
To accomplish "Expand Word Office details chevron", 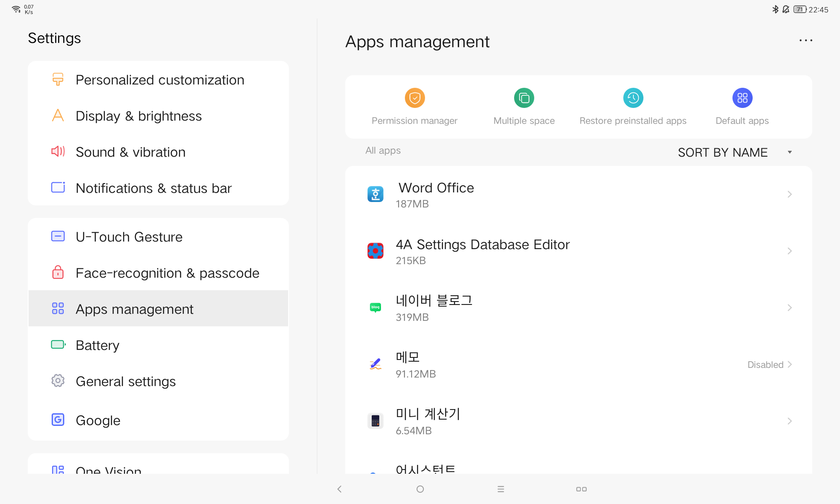I will pos(790,194).
